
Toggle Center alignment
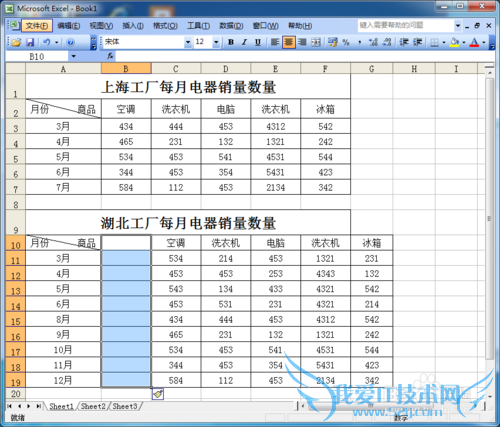click(289, 42)
